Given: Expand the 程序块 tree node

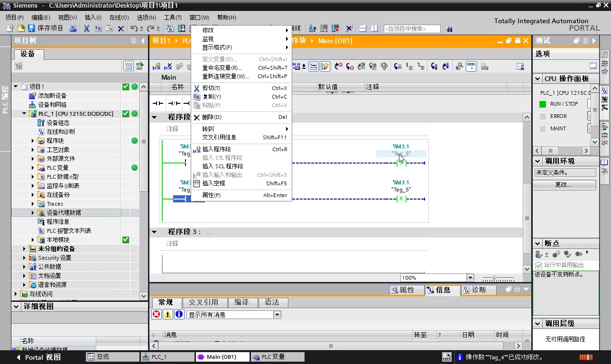Looking at the screenshot, I should click(33, 141).
